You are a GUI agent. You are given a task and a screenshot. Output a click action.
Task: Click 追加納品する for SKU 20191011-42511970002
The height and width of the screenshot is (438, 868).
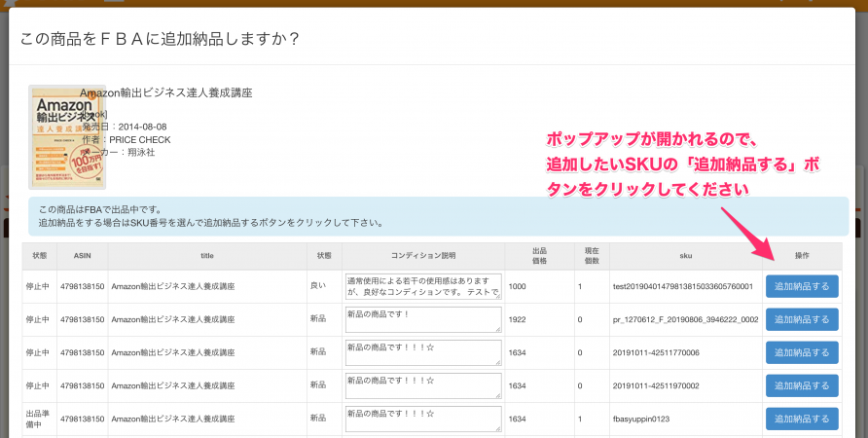802,386
